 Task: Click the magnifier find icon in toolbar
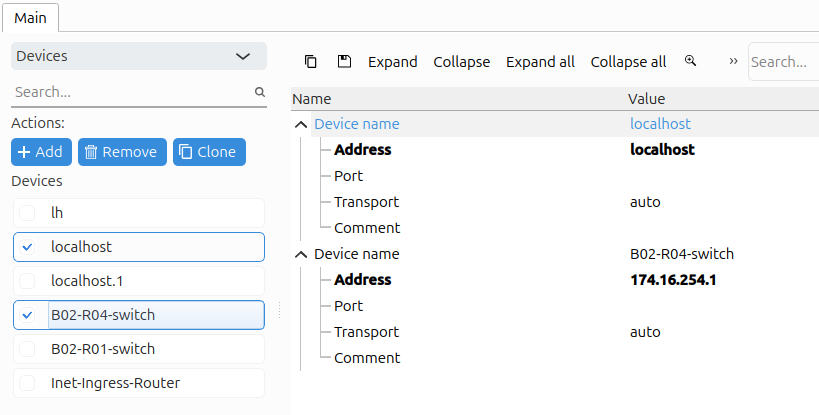tap(691, 61)
